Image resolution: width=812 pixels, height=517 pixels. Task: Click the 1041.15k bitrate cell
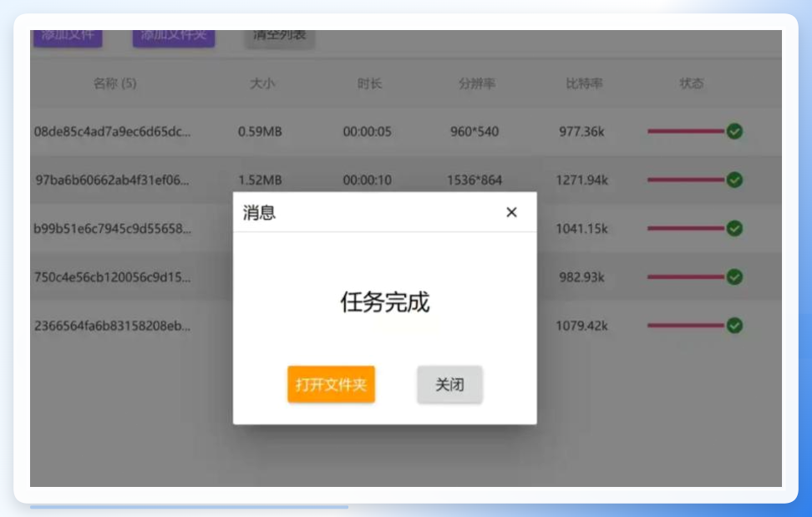[581, 229]
